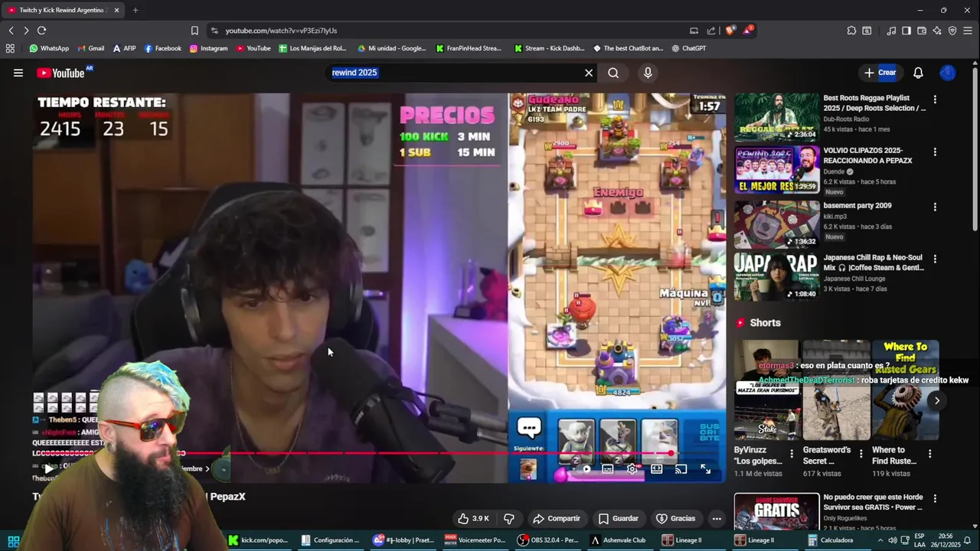Open more actions three-dot menu
The height and width of the screenshot is (551, 980).
click(x=717, y=518)
